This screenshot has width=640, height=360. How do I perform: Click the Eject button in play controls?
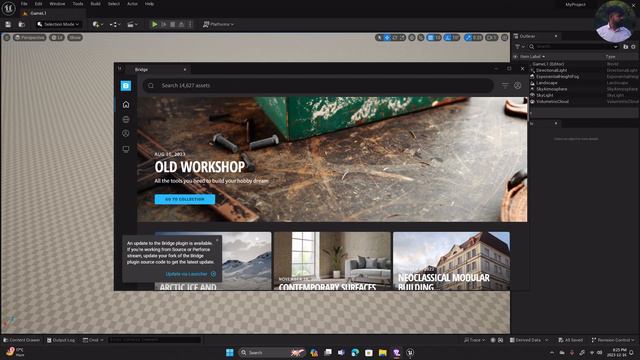tap(182, 24)
